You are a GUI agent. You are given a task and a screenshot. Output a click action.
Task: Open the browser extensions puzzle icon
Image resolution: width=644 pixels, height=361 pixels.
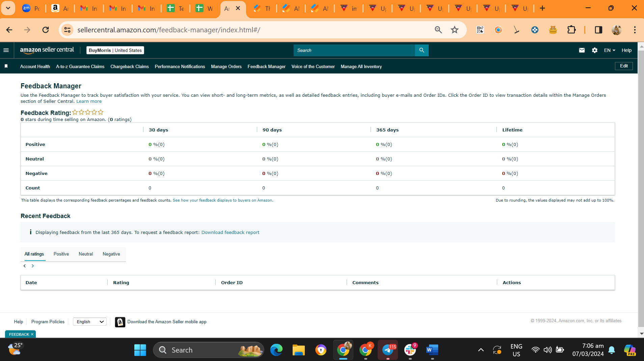click(571, 30)
